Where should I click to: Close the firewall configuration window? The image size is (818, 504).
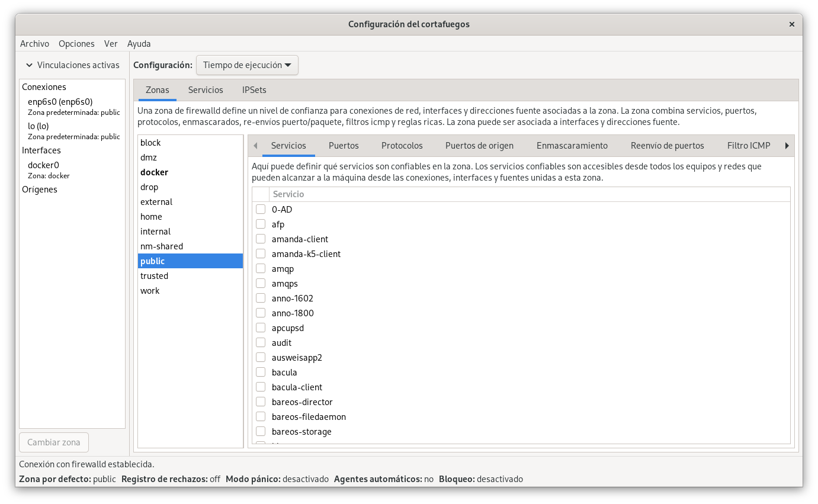coord(791,24)
